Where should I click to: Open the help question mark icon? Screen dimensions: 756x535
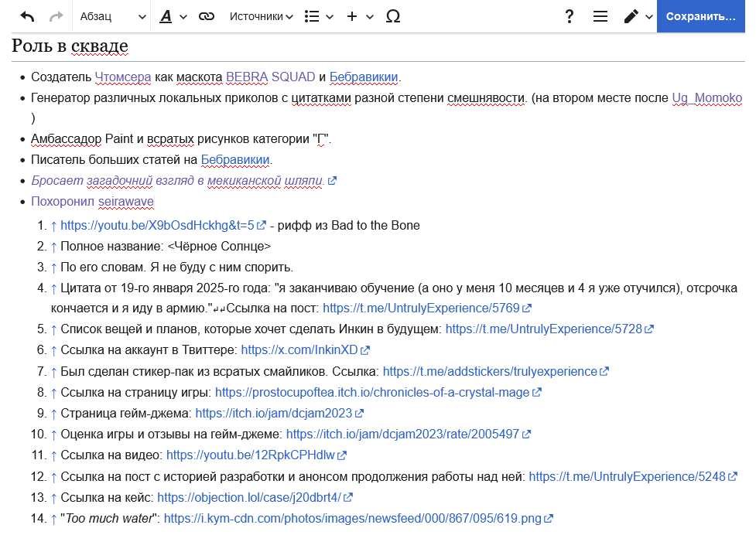570,16
